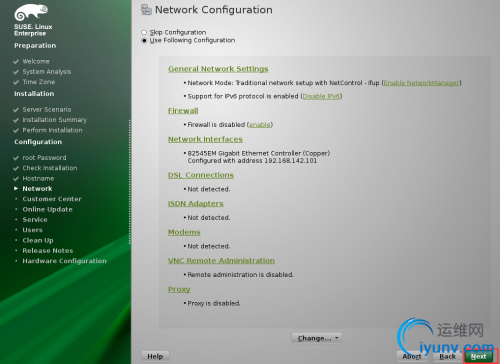Select Use Following Configuration option
The width and height of the screenshot is (500, 364).
click(144, 41)
